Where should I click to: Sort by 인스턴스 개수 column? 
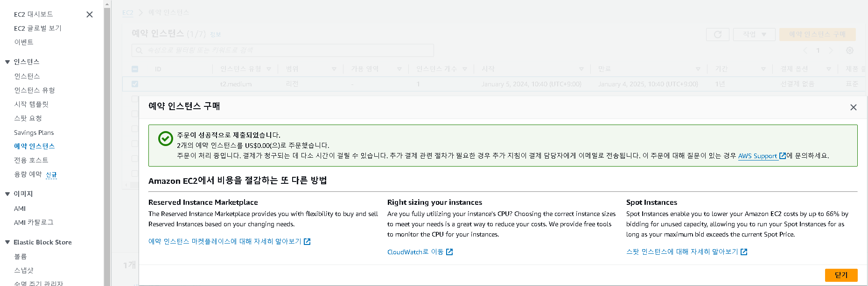tap(465, 69)
